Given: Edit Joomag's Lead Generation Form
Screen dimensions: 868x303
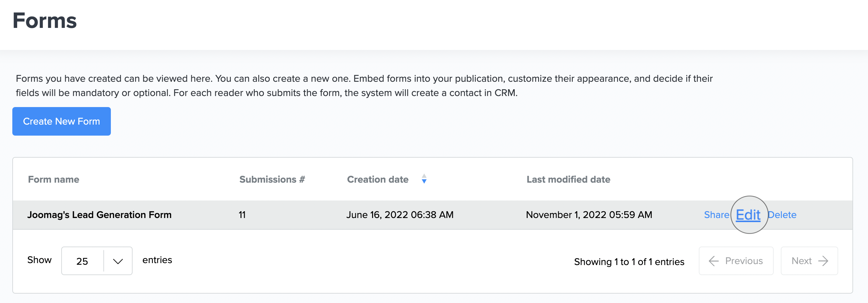Looking at the screenshot, I should [x=748, y=215].
